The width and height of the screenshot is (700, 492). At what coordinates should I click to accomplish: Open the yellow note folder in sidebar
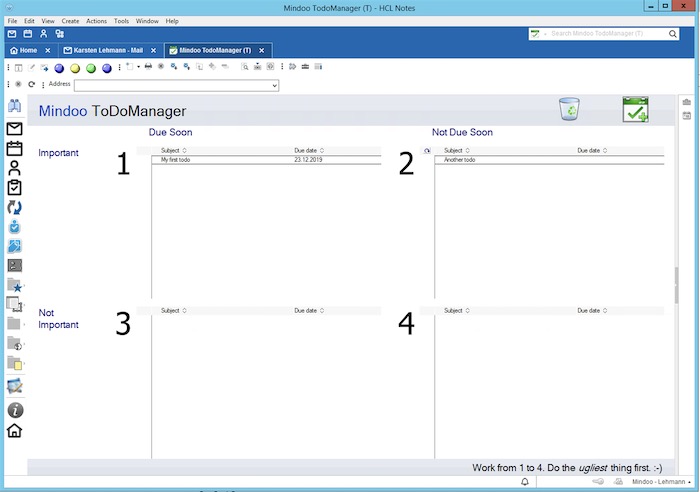[x=14, y=363]
